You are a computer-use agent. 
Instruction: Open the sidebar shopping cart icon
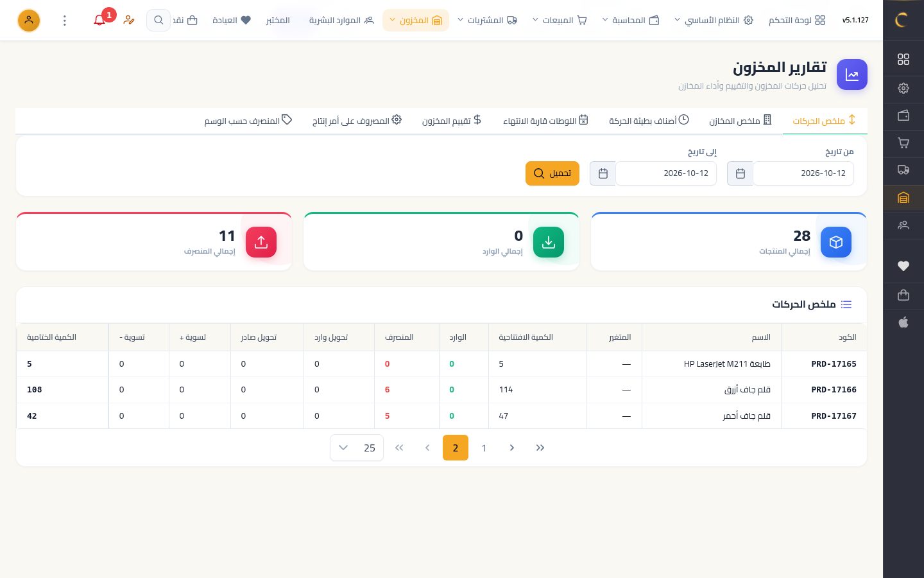pyautogui.click(x=903, y=143)
